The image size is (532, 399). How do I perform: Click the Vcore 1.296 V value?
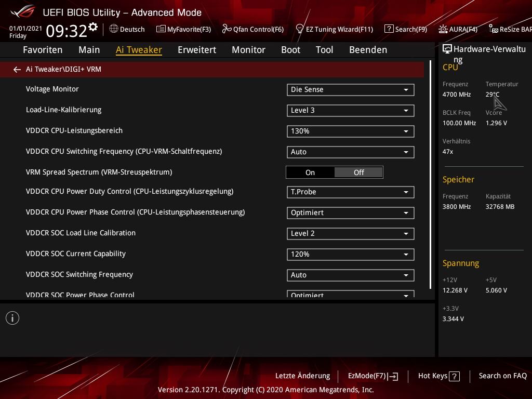pos(496,123)
